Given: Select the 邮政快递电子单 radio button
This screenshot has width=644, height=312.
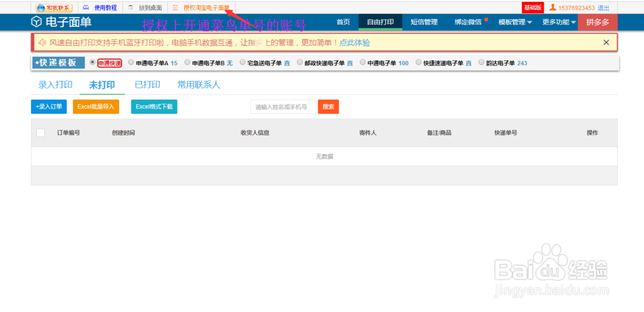Looking at the screenshot, I should [x=299, y=62].
